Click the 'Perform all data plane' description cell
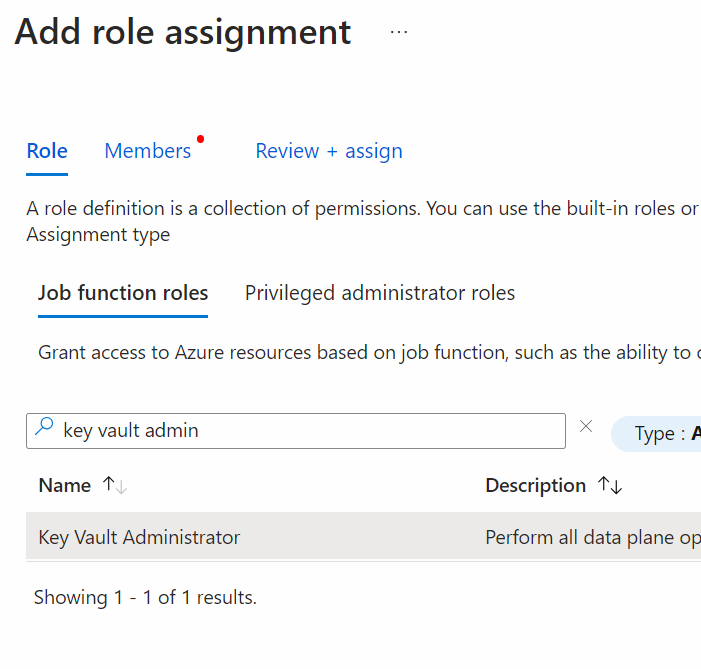Viewport: 701px width, 669px height. [x=593, y=537]
